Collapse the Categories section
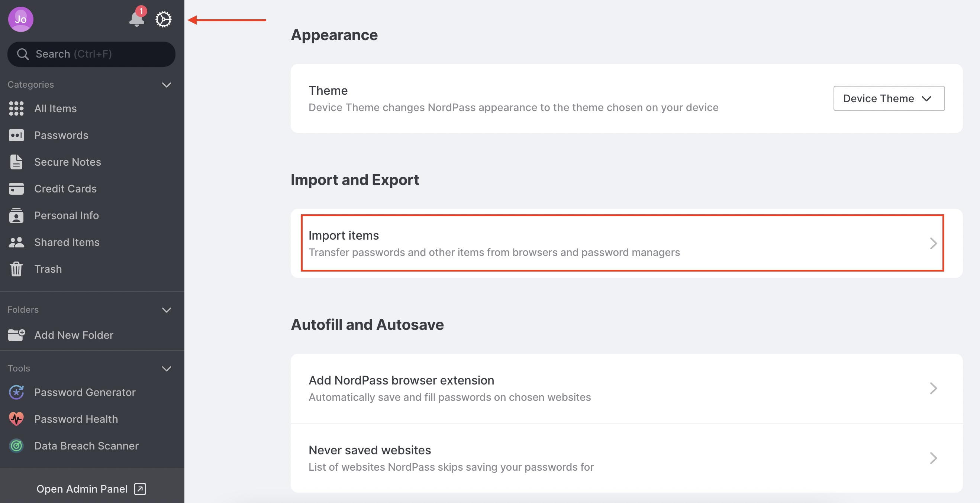980x503 pixels. click(x=166, y=84)
